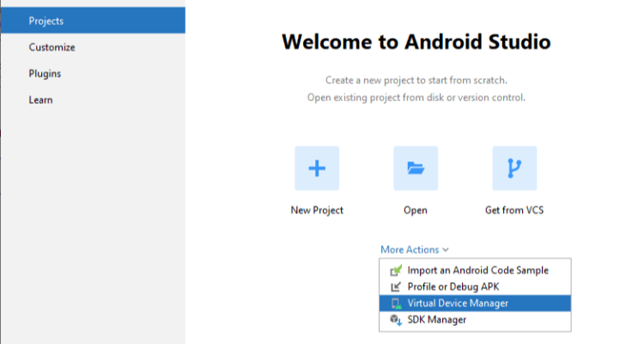Click the Get from VCS label
Viewport: 644px width, 344px height.
pos(514,210)
